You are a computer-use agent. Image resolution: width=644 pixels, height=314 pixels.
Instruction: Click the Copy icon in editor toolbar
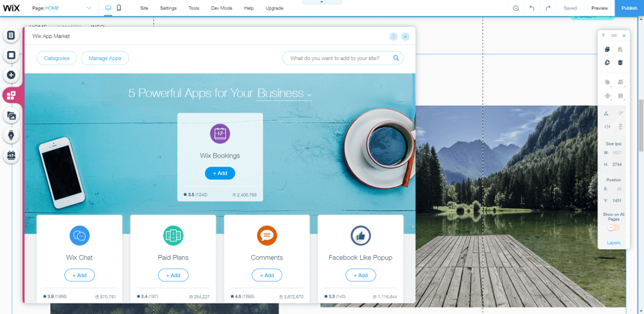(x=608, y=50)
